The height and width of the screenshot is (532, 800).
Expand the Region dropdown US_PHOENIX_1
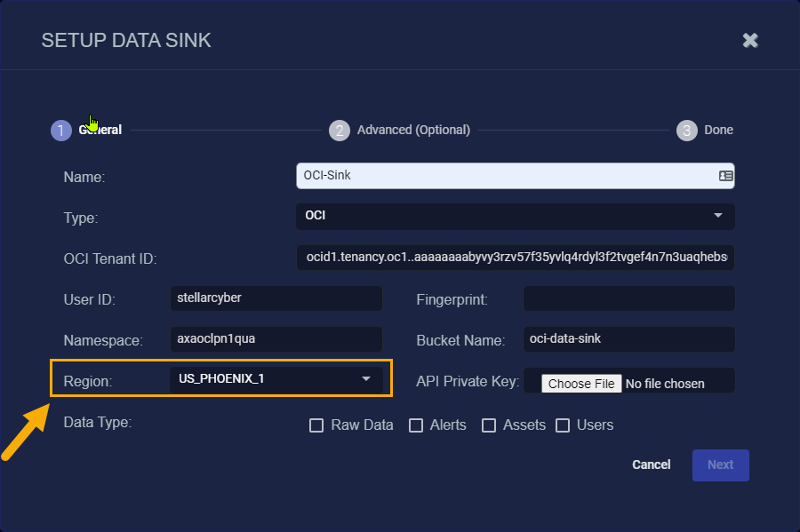coord(276,379)
